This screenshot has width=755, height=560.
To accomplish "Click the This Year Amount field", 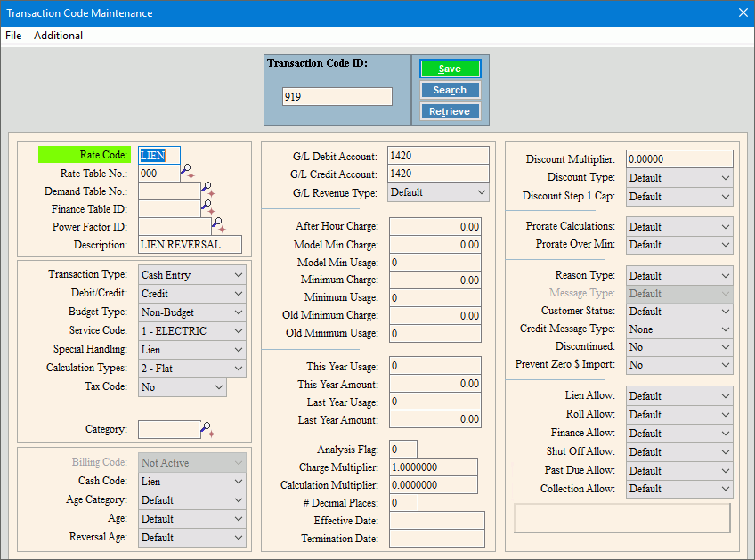I will pyautogui.click(x=435, y=384).
